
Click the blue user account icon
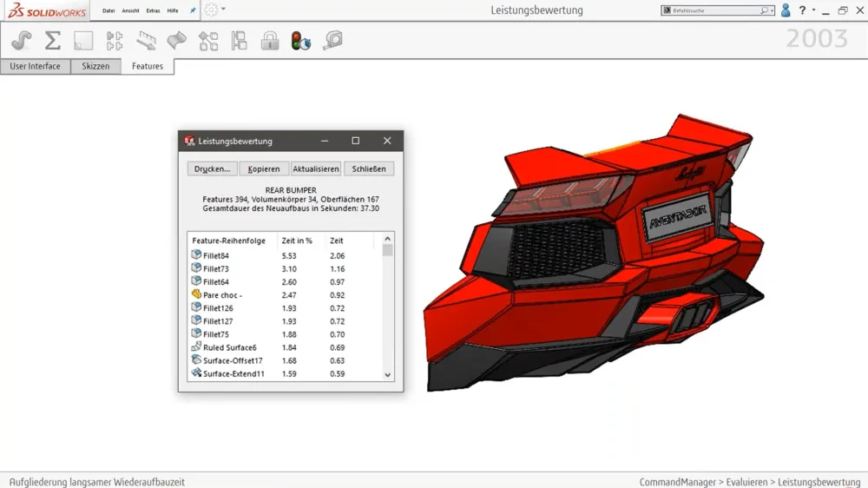click(x=786, y=10)
